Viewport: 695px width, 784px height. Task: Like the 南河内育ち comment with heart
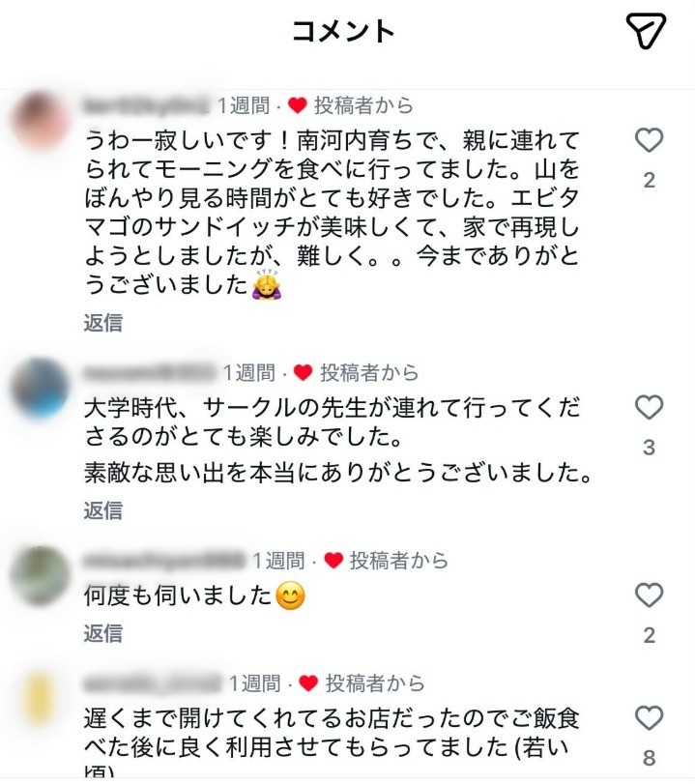tap(649, 140)
